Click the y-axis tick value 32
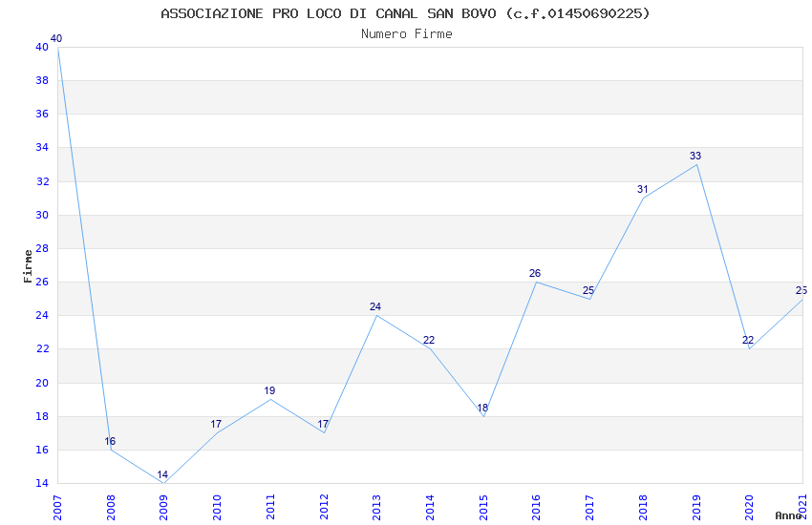Image resolution: width=812 pixels, height=525 pixels. click(42, 181)
